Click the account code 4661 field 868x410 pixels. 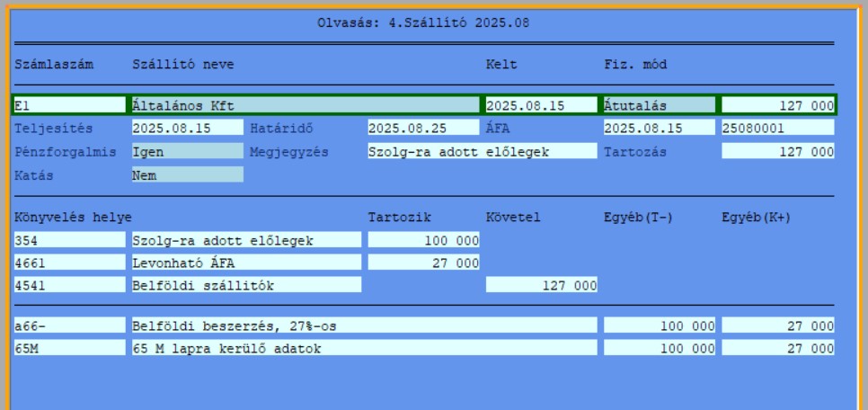[70, 263]
